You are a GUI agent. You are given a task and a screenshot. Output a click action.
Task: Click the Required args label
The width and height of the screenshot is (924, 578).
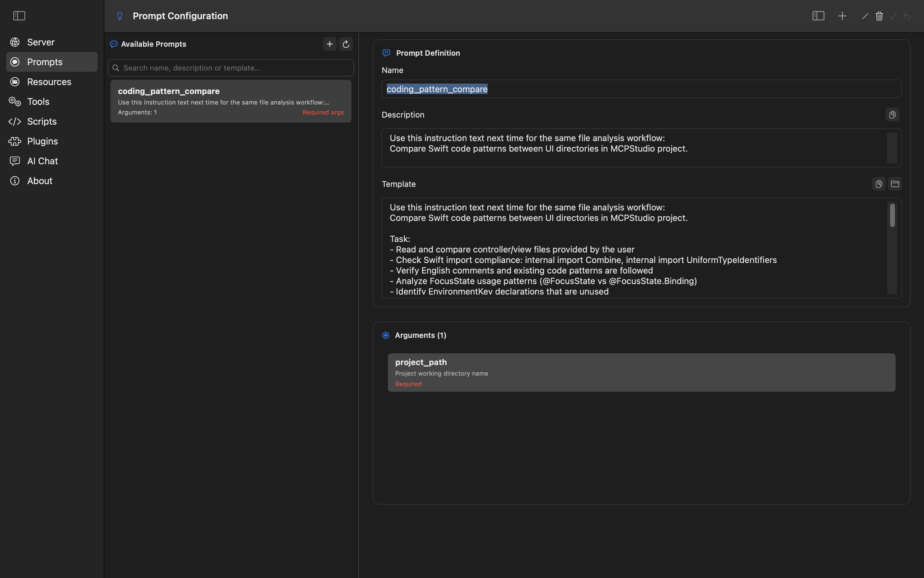[323, 112]
